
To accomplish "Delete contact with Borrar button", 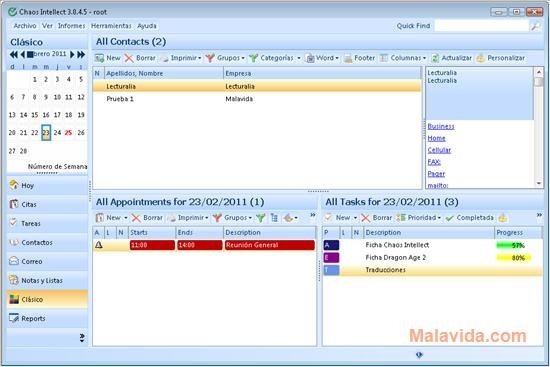I will (140, 58).
